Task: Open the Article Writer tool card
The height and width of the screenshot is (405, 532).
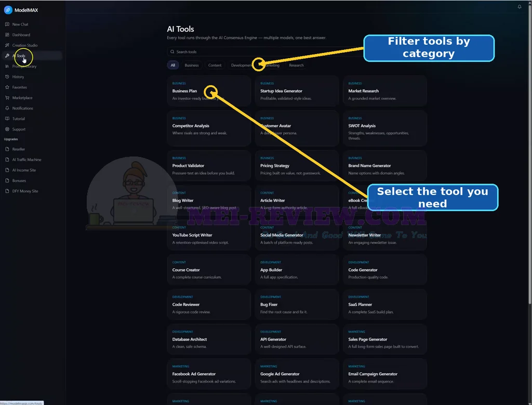Action: (297, 200)
